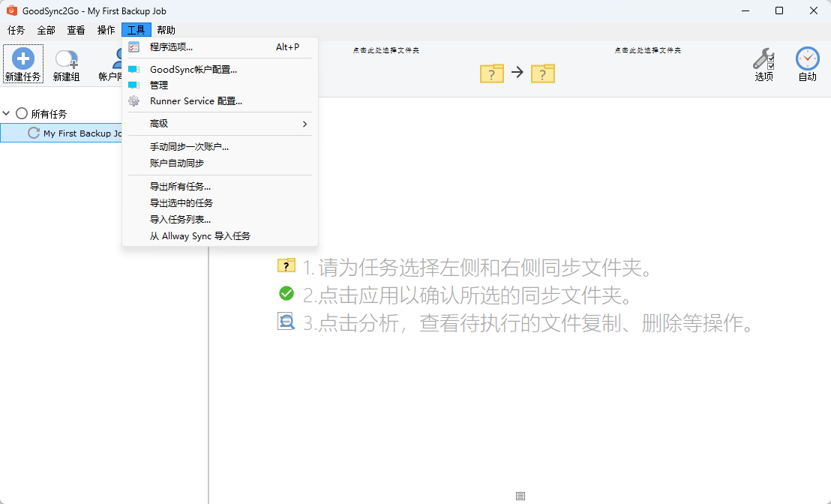Expand the 高级 submenu arrow
831x504 pixels.
pos(304,124)
